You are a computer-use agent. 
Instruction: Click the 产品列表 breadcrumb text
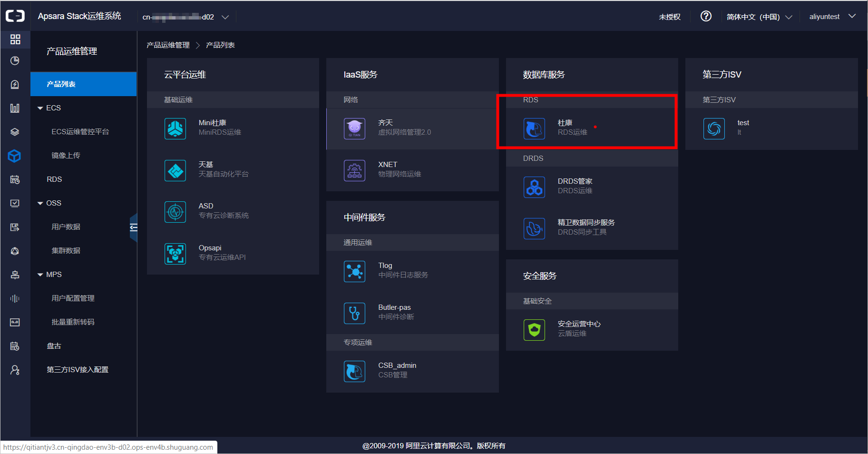tap(220, 45)
